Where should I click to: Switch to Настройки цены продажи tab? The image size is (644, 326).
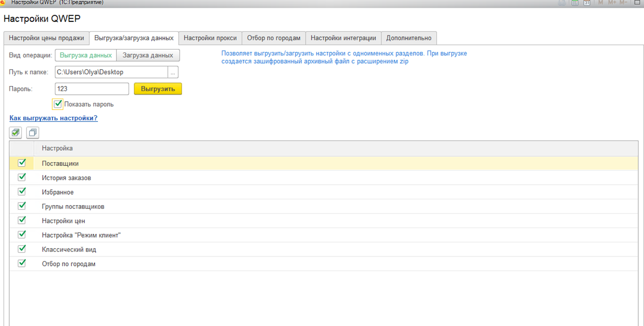click(x=46, y=38)
